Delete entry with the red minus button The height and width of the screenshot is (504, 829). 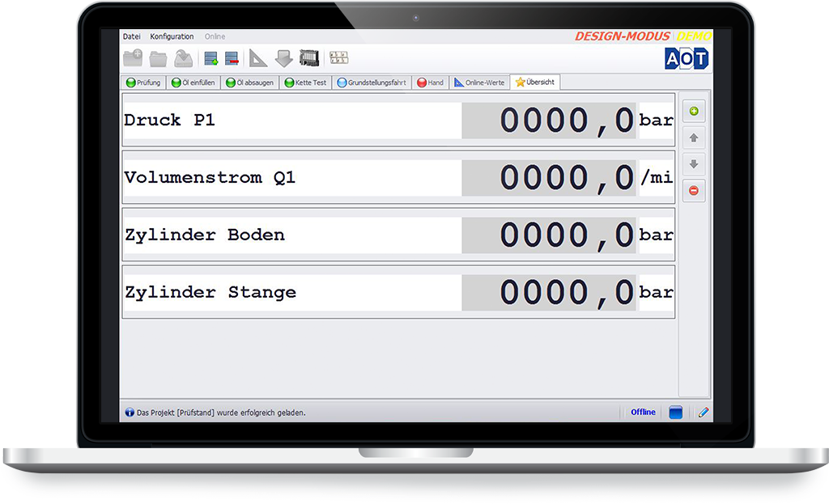coord(694,190)
